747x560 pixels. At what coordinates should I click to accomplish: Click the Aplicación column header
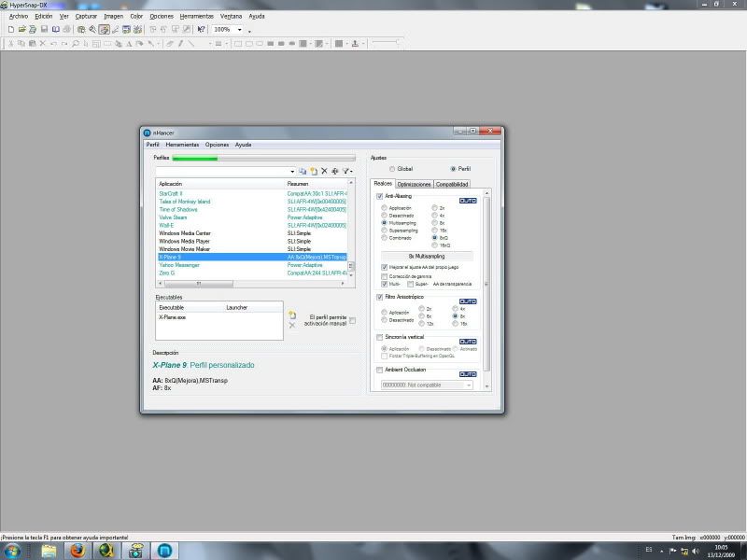click(x=220, y=184)
